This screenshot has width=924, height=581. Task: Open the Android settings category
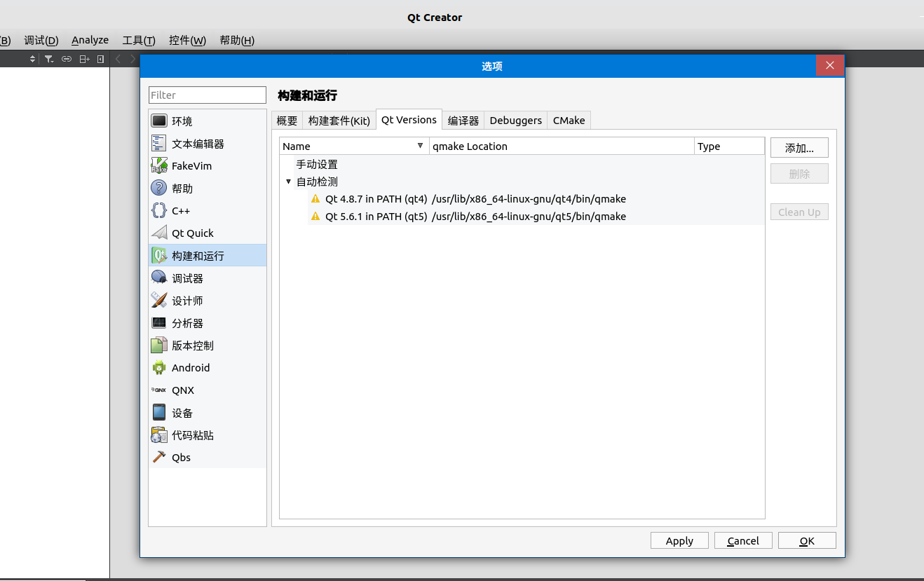pos(208,368)
